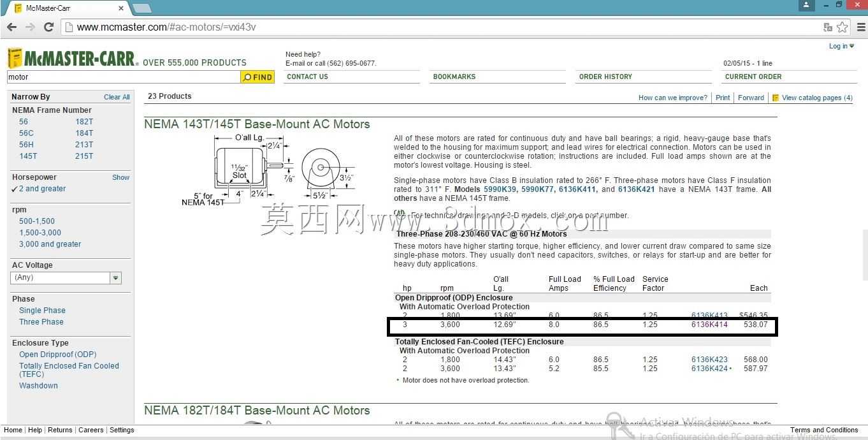The height and width of the screenshot is (440, 868).
Task: Open the AC Voltage (Any) dropdown
Action: (x=66, y=277)
